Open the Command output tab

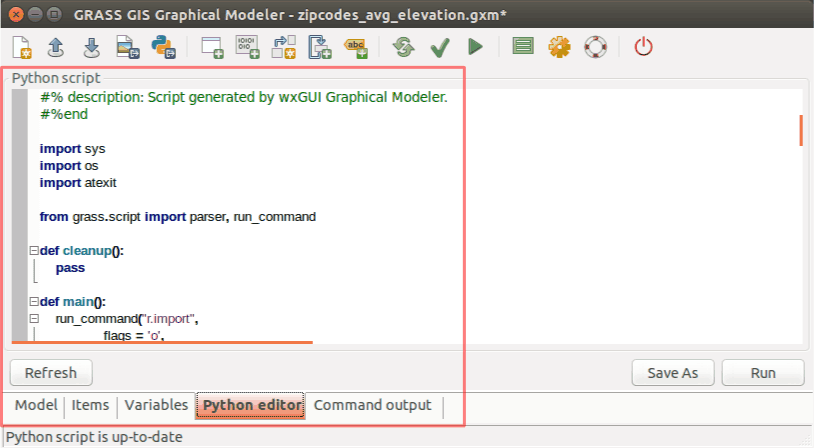[x=373, y=406]
